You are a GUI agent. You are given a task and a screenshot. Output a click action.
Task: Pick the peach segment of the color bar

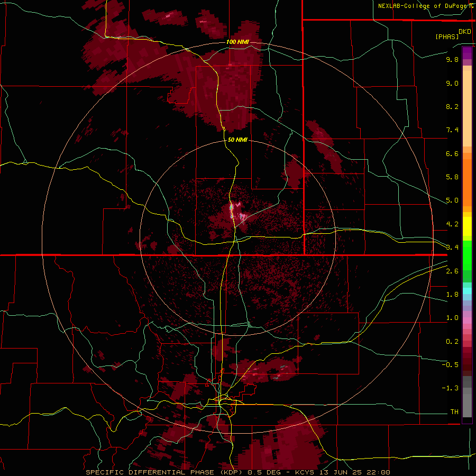[467, 106]
